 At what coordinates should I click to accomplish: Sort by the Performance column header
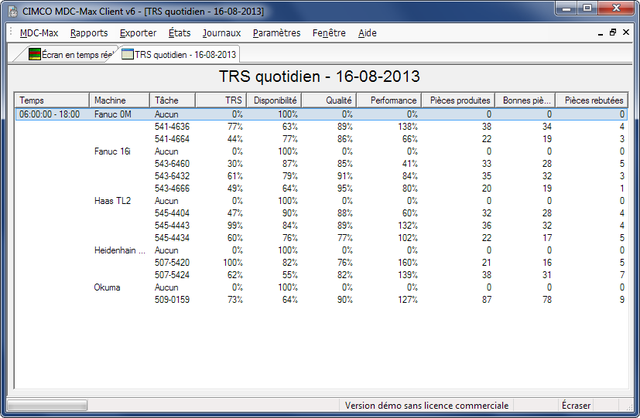coord(389,100)
